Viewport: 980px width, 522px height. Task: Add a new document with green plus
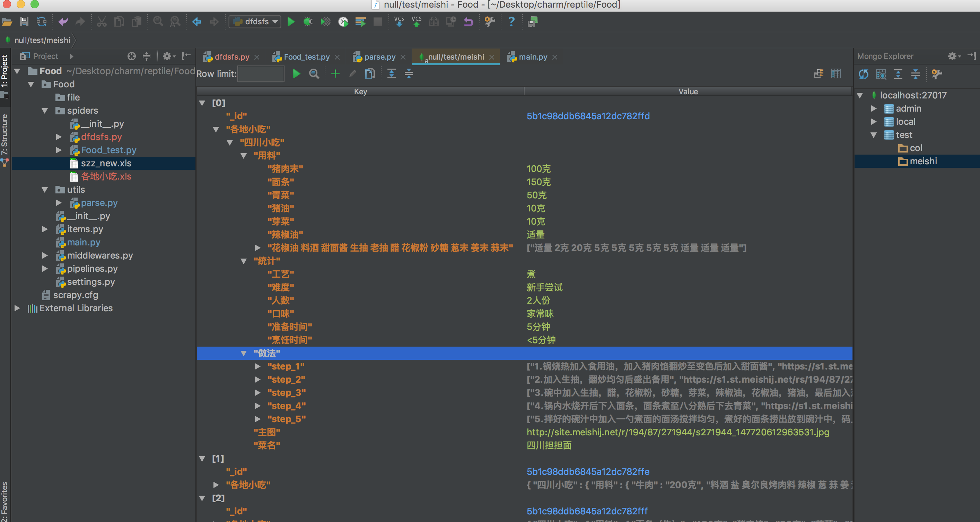tap(335, 73)
